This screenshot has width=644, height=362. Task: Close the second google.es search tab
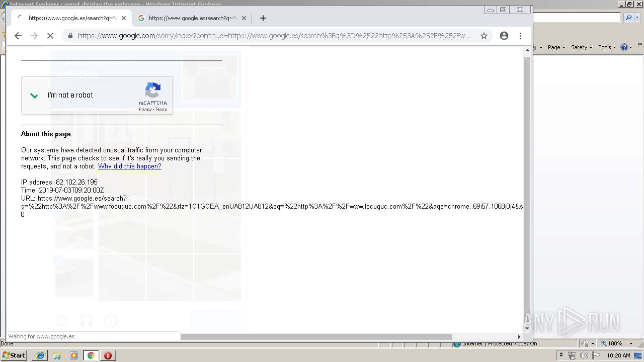tap(244, 18)
